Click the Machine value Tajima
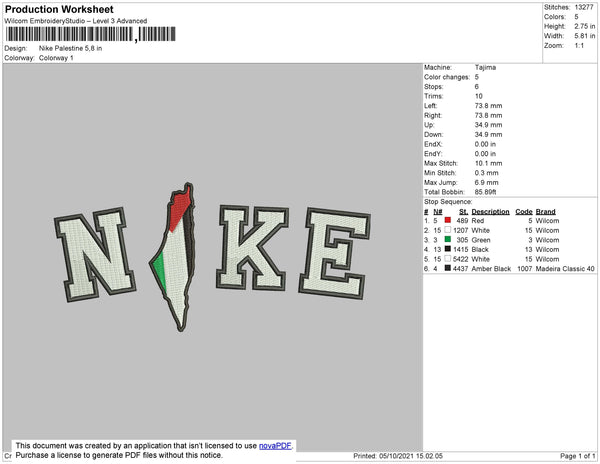 coord(485,67)
